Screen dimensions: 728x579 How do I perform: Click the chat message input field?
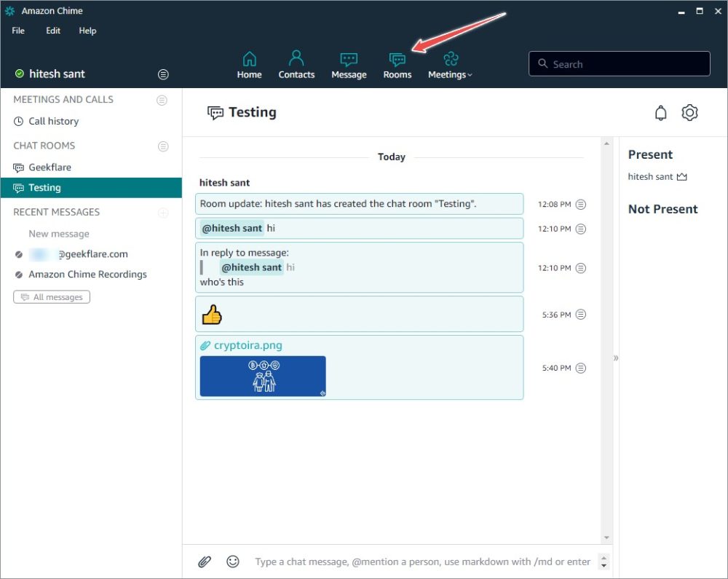point(422,562)
